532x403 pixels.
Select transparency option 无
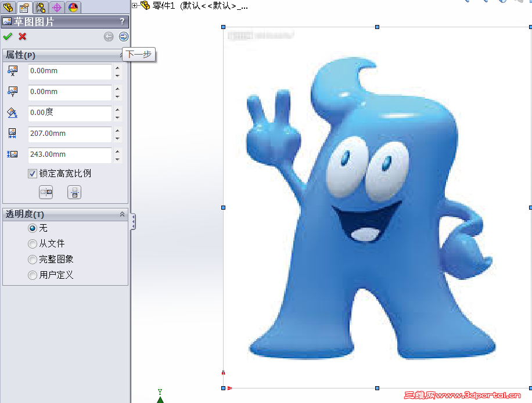(32, 228)
